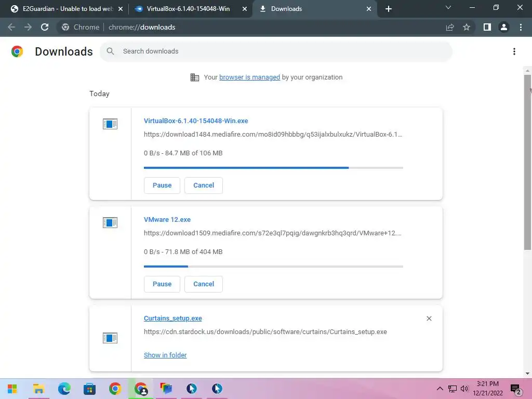This screenshot has height=399, width=532.
Task: Open the Downloads page more actions menu
Action: (x=514, y=51)
